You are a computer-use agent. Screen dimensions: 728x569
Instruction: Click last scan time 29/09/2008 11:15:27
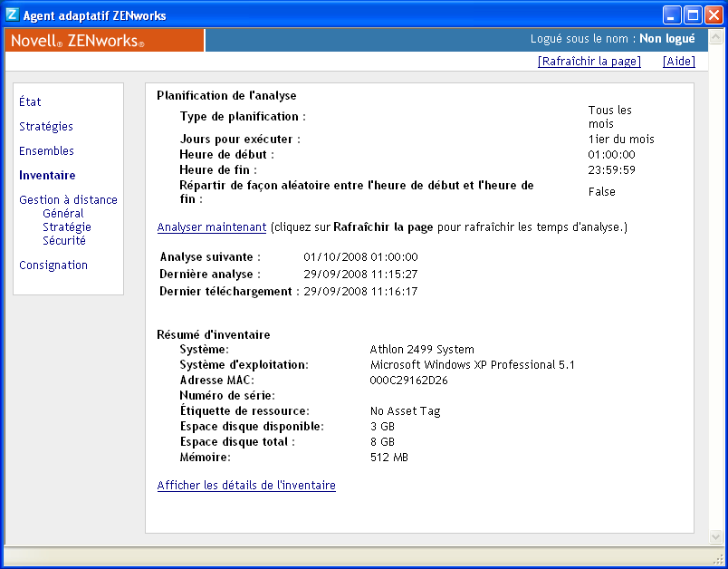click(360, 274)
